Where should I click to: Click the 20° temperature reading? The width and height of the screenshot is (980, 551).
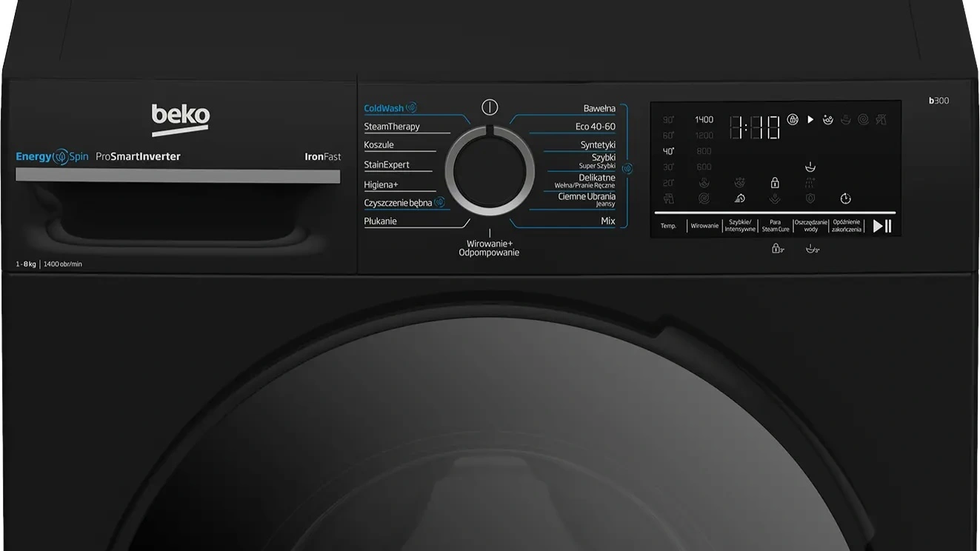click(669, 183)
